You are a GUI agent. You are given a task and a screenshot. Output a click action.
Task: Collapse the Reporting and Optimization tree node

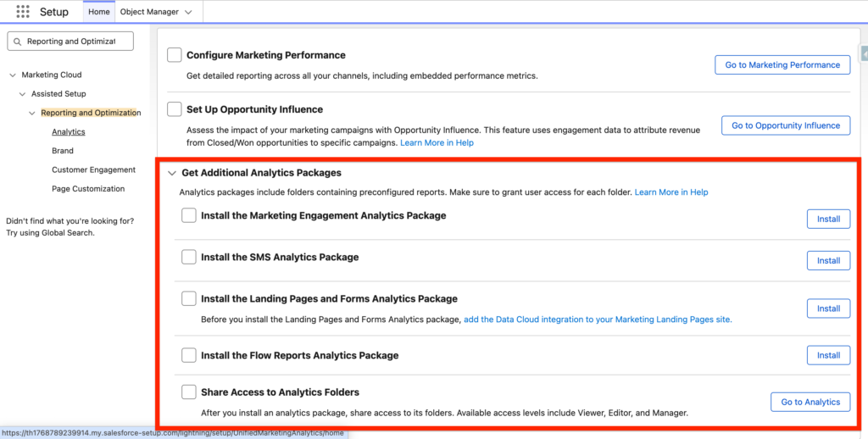(32, 113)
